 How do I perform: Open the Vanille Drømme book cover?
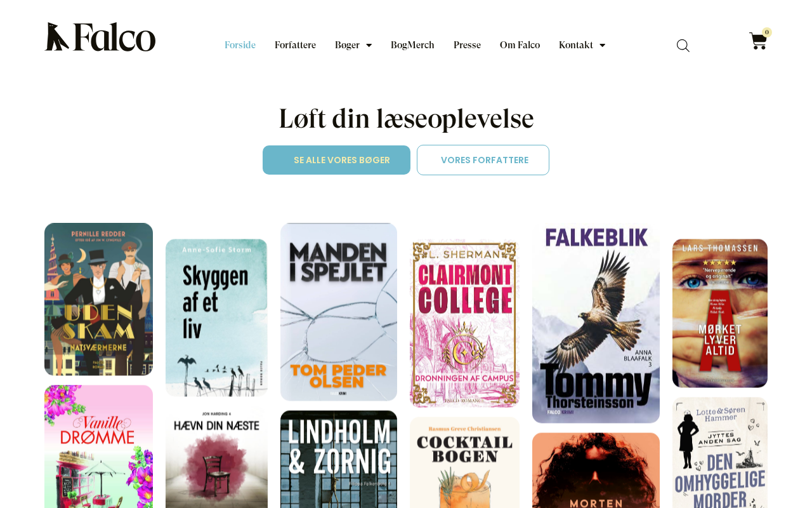(x=98, y=446)
